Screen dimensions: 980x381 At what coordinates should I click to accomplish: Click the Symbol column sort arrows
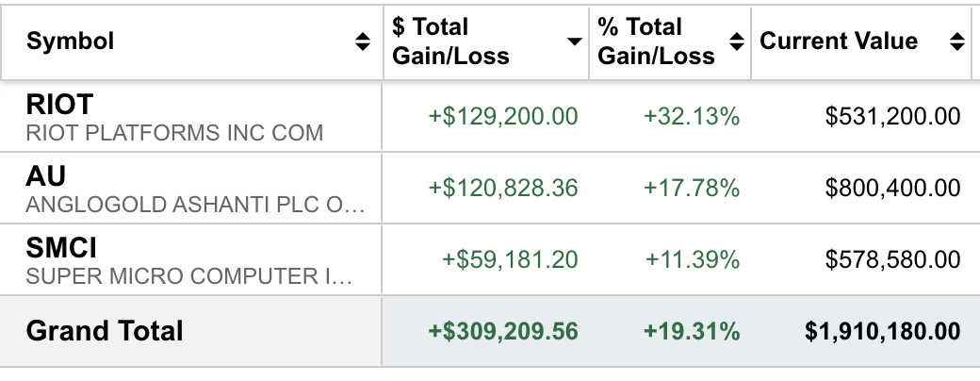click(x=363, y=41)
